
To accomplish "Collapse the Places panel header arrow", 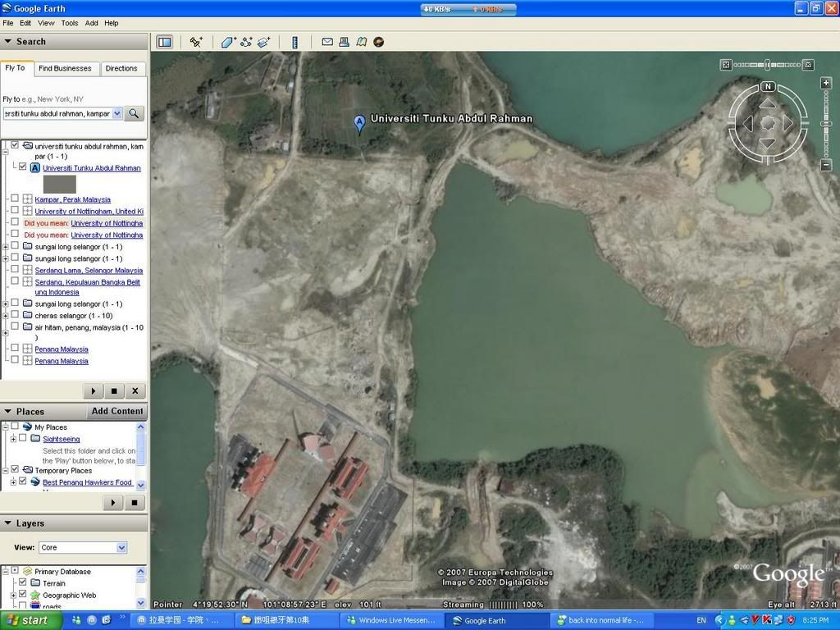I will (8, 411).
